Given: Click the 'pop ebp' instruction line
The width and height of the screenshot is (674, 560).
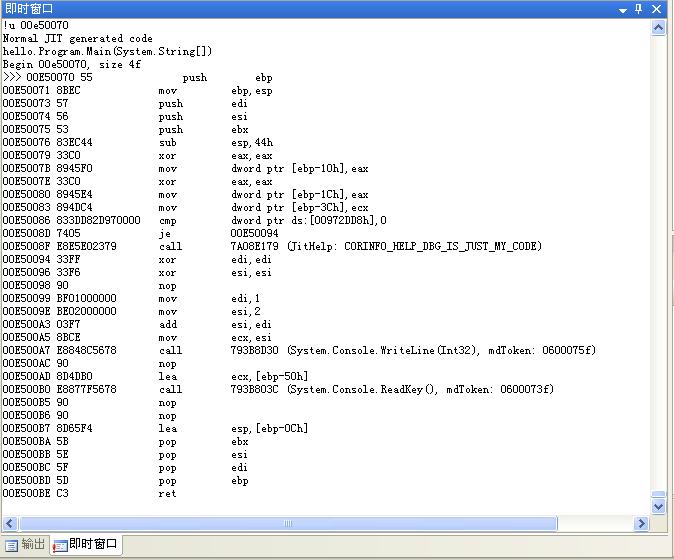Looking at the screenshot, I should coord(126,480).
